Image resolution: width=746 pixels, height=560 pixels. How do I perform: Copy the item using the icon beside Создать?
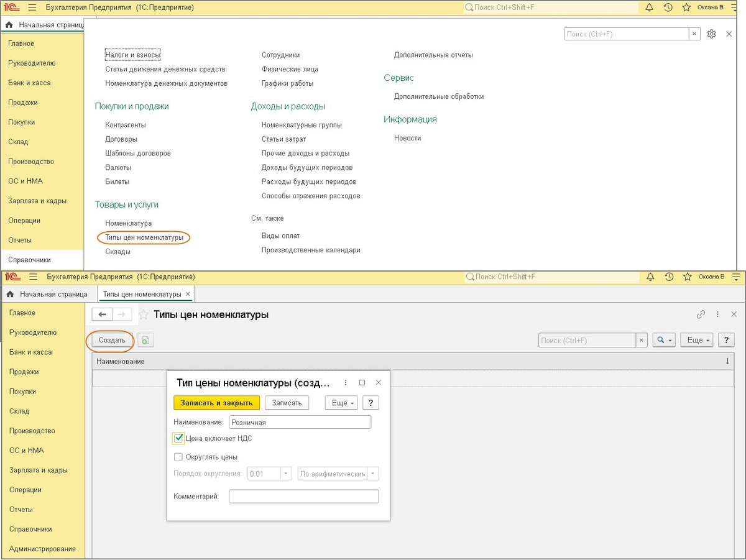click(145, 340)
